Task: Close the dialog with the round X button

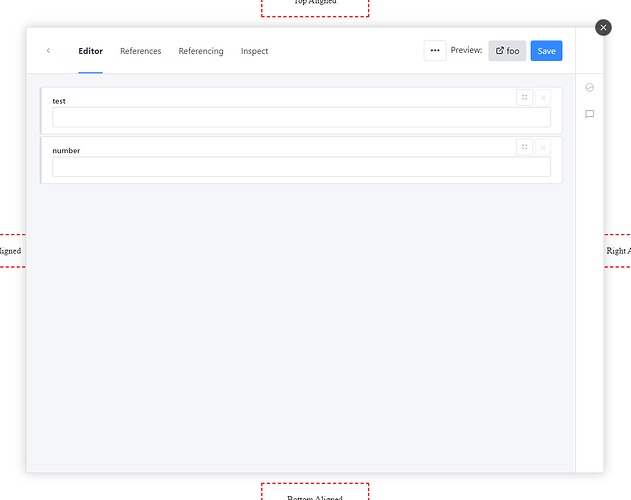Action: [603, 27]
